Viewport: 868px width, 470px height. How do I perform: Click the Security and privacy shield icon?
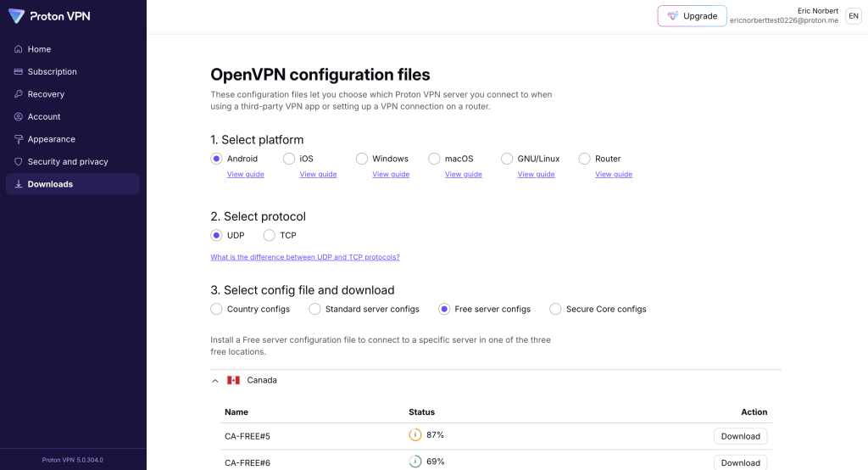pos(19,162)
